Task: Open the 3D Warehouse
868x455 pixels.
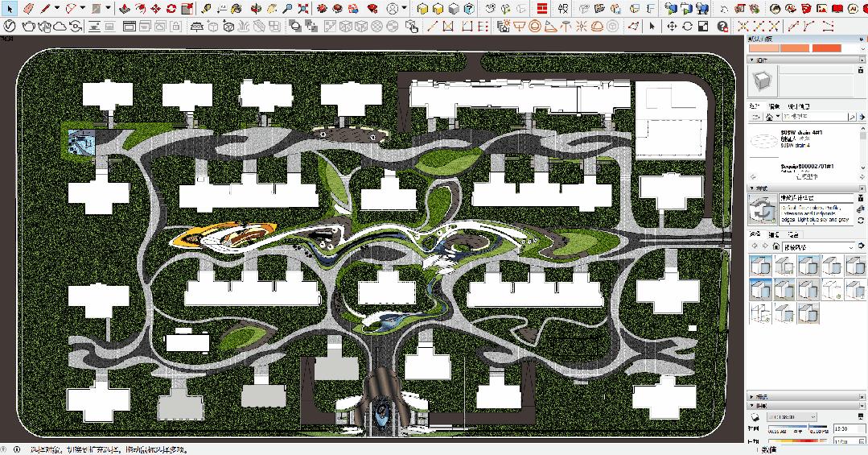Action: pos(322,8)
